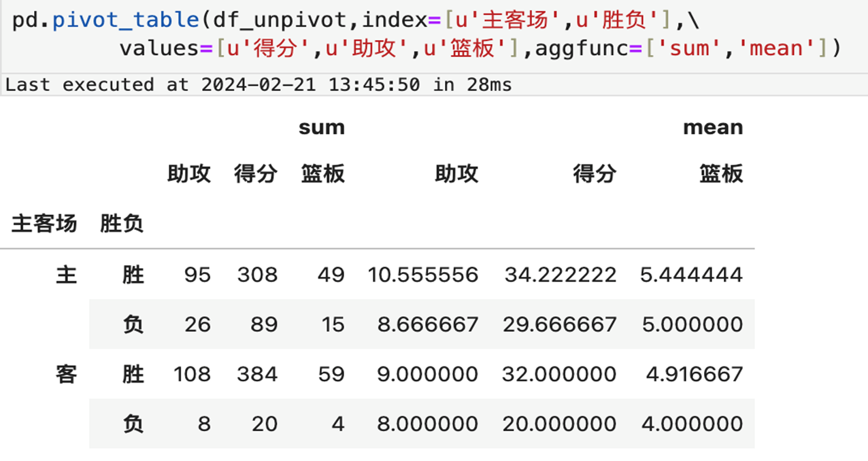Screen dimensions: 868x461
Task: Pick the cell showing 32.000000
Action: coord(559,374)
